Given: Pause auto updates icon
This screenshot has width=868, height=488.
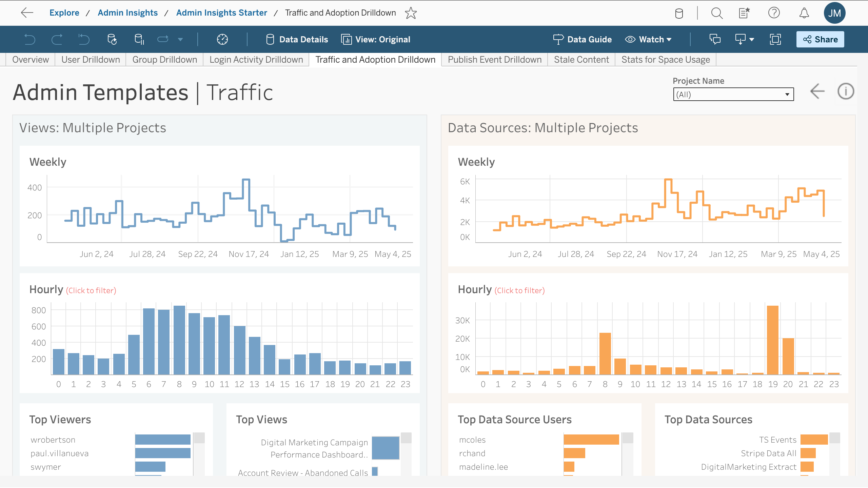Looking at the screenshot, I should click(139, 39).
